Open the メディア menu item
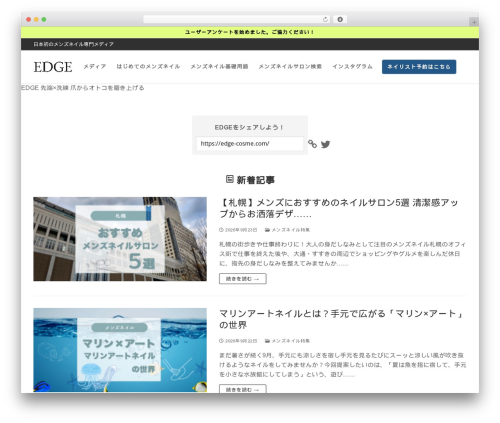The image size is (500, 423). [95, 66]
